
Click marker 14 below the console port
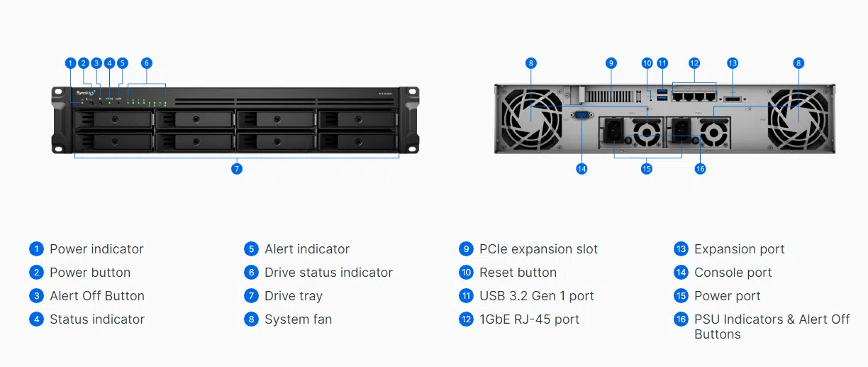(582, 169)
